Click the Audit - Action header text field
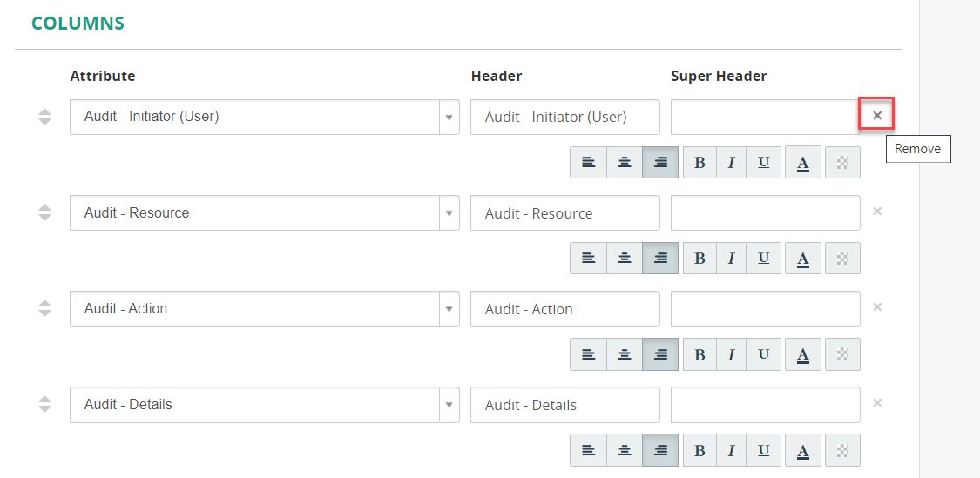The image size is (980, 478). (565, 309)
